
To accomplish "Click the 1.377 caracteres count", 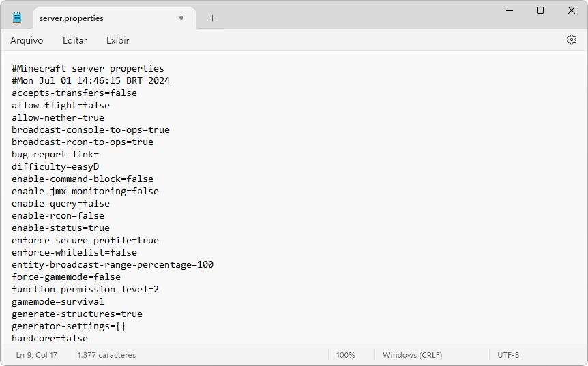I will click(106, 355).
